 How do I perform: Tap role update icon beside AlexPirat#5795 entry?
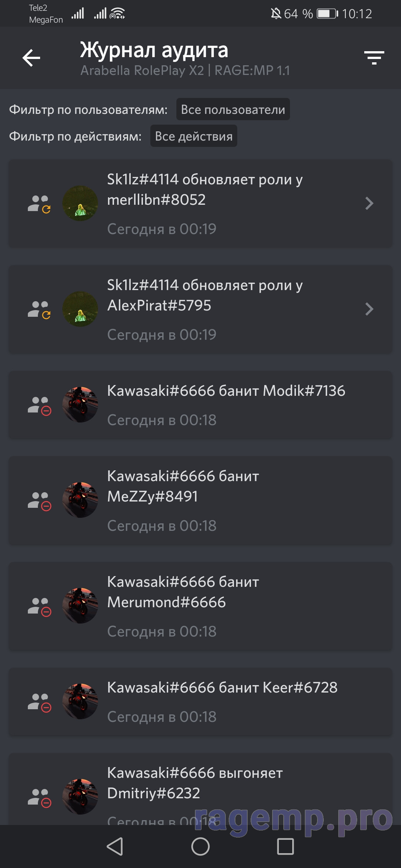pyautogui.click(x=39, y=310)
